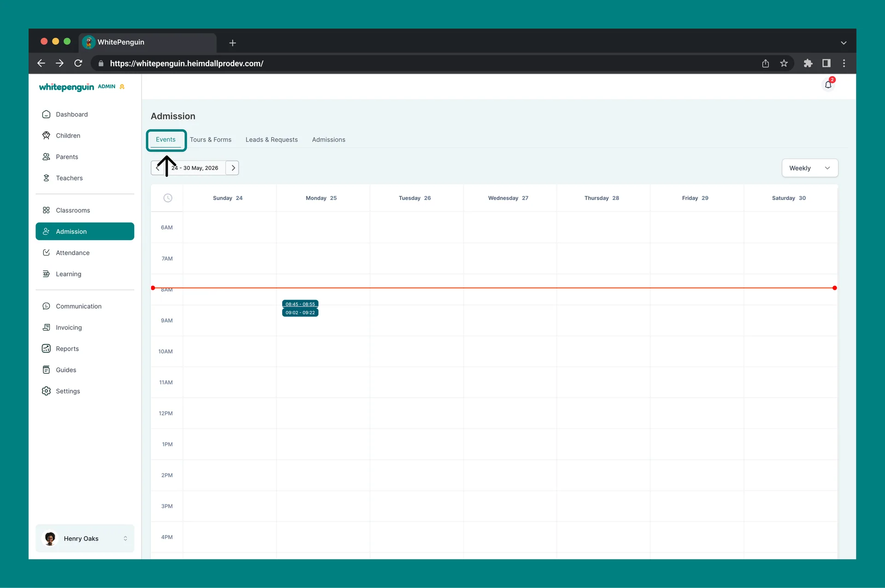Click the Learning icon in sidebar
Image resolution: width=885 pixels, height=588 pixels.
point(46,274)
